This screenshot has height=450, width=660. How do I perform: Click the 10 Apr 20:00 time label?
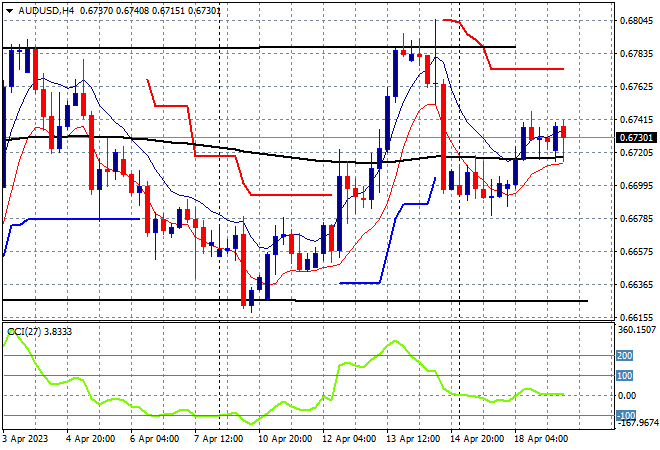(285, 439)
